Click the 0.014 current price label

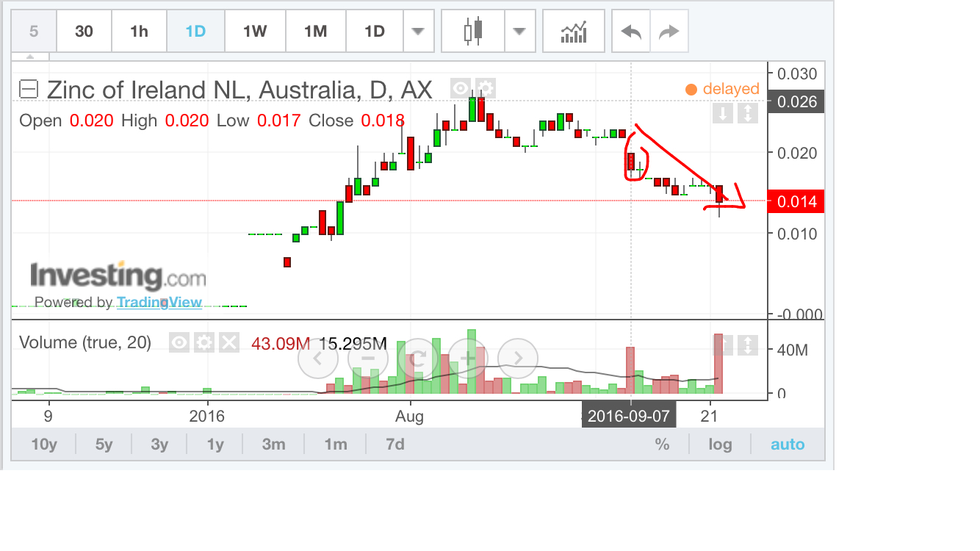[x=795, y=201]
